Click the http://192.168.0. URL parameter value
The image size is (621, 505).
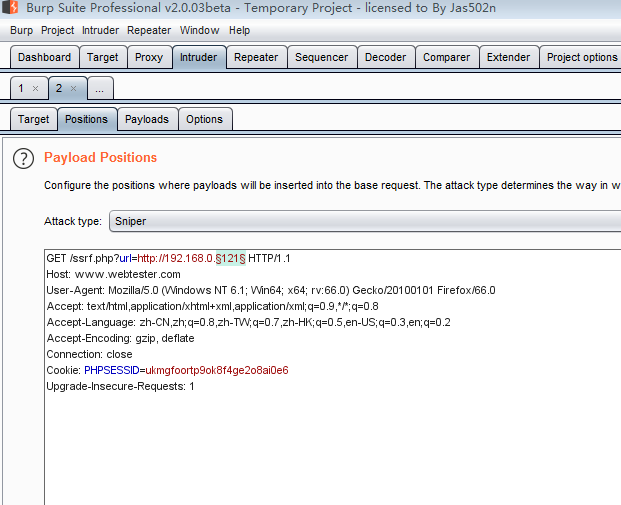click(x=176, y=258)
